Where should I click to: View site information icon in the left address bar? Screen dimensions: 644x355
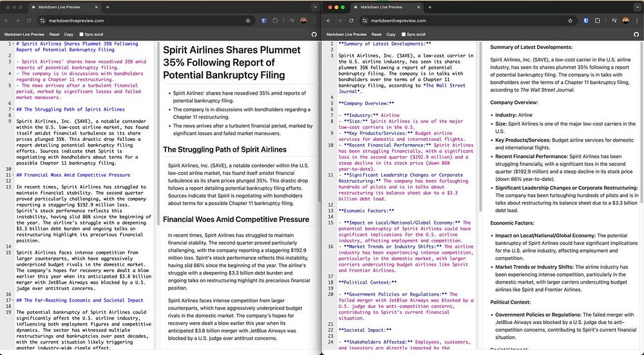(42, 21)
